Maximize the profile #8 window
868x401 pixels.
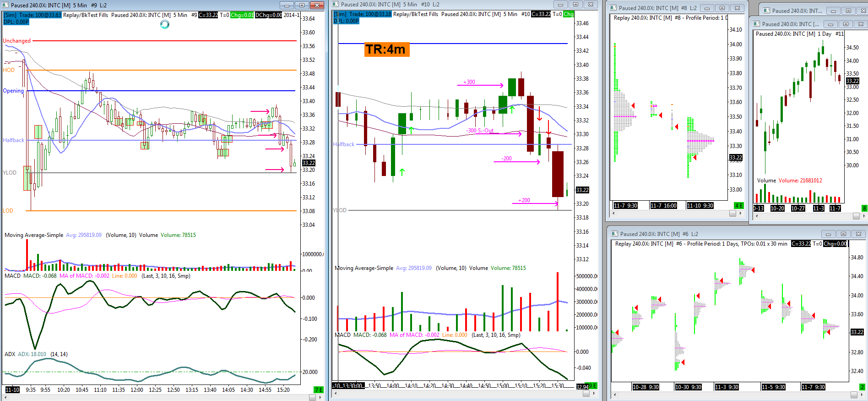722,8
